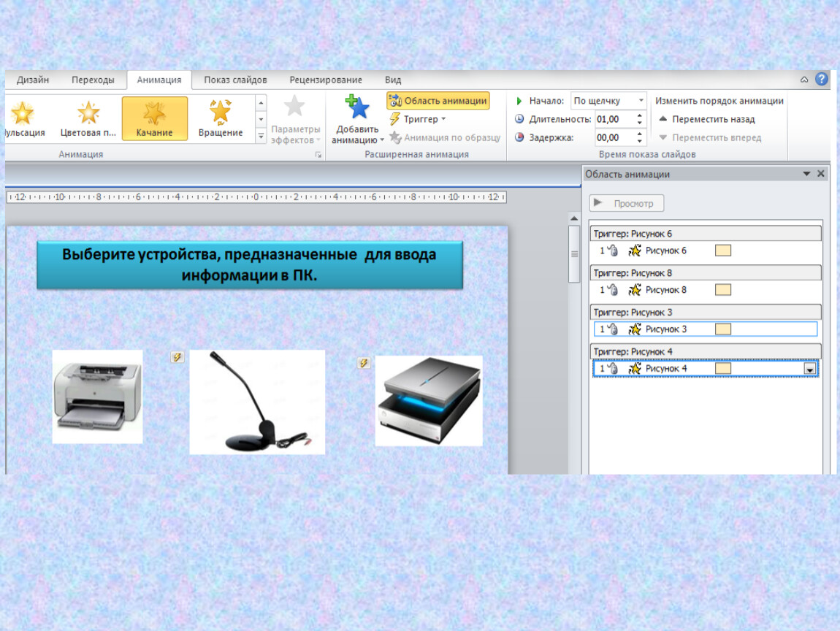Image resolution: width=840 pixels, height=631 pixels.
Task: Open the Показ слайдов tab
Action: [235, 80]
